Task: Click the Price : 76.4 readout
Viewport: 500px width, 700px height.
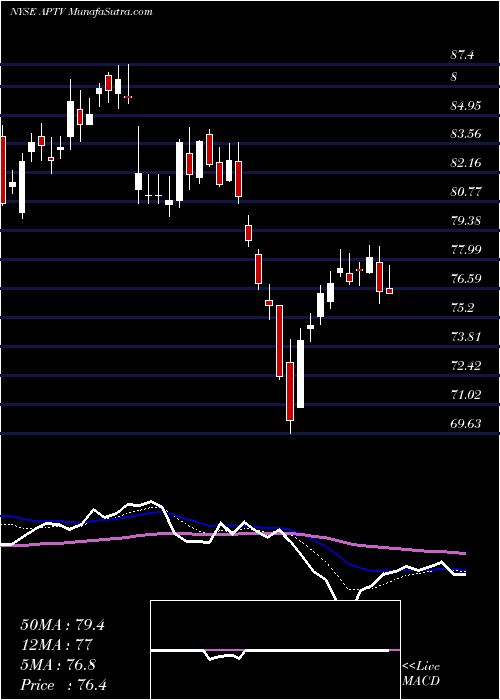Action: (x=63, y=685)
